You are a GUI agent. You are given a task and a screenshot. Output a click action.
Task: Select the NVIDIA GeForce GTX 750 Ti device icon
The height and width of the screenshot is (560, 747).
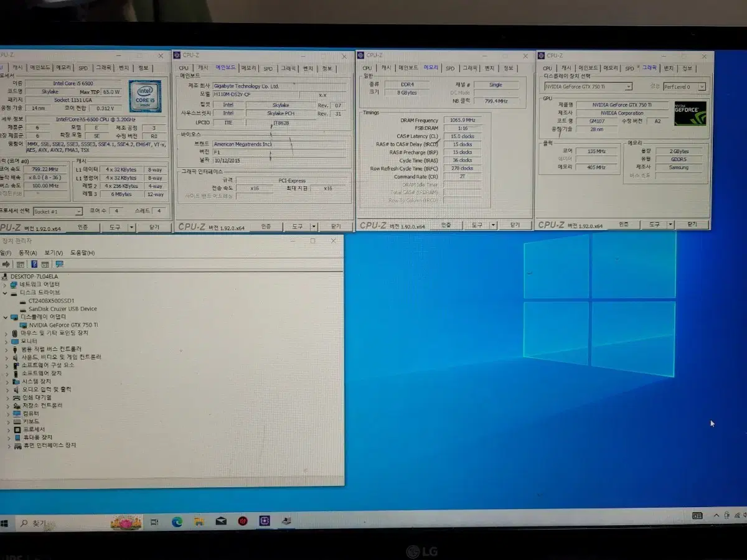pos(24,324)
